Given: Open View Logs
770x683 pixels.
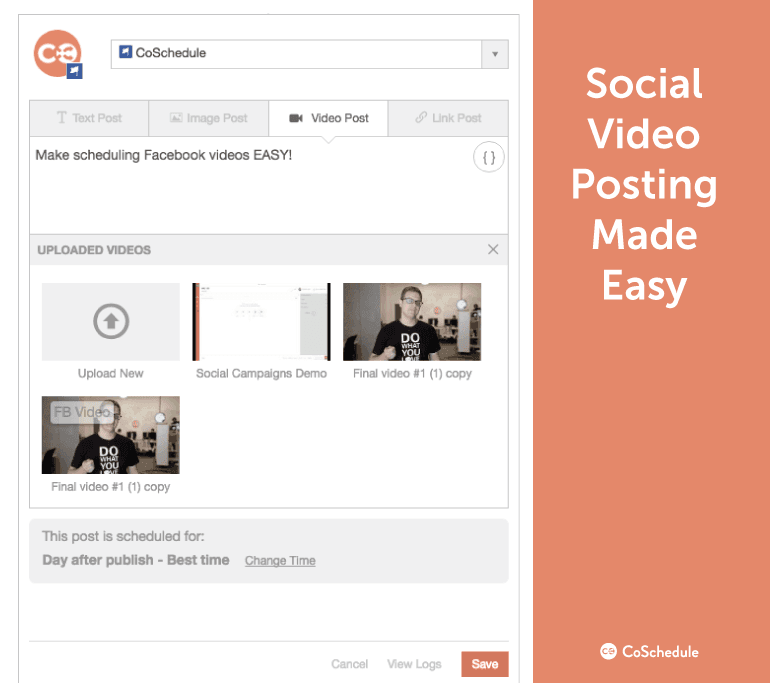Looking at the screenshot, I should [414, 664].
